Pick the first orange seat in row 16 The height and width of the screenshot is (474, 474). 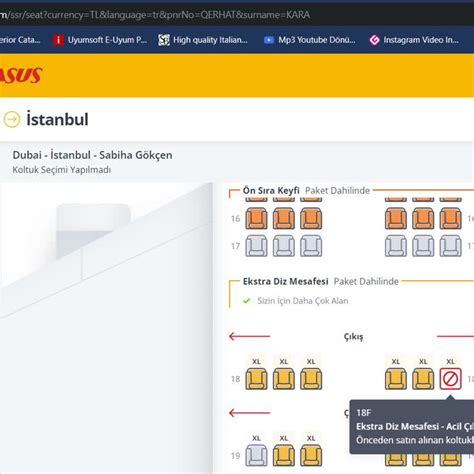click(256, 219)
